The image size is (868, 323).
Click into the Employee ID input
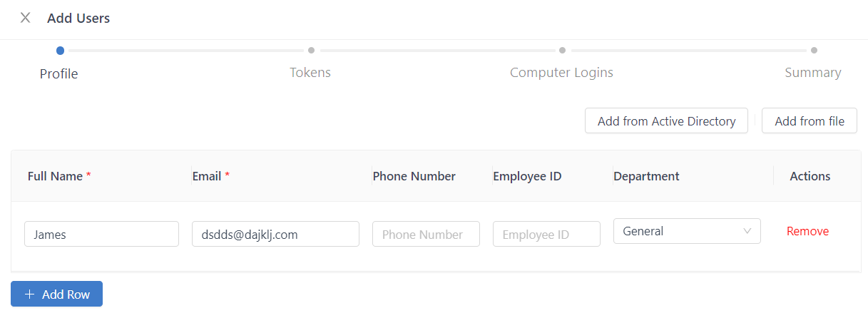pos(546,234)
